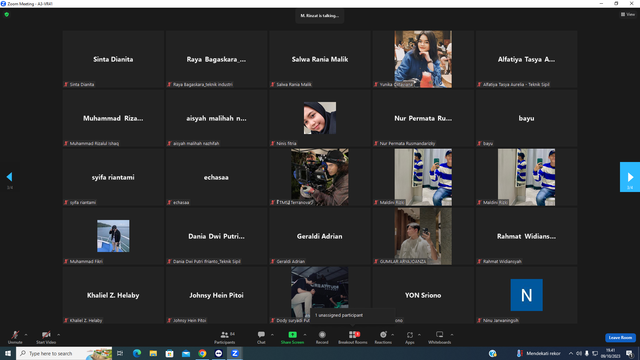Go to the previous gallery page arrow

[9, 177]
